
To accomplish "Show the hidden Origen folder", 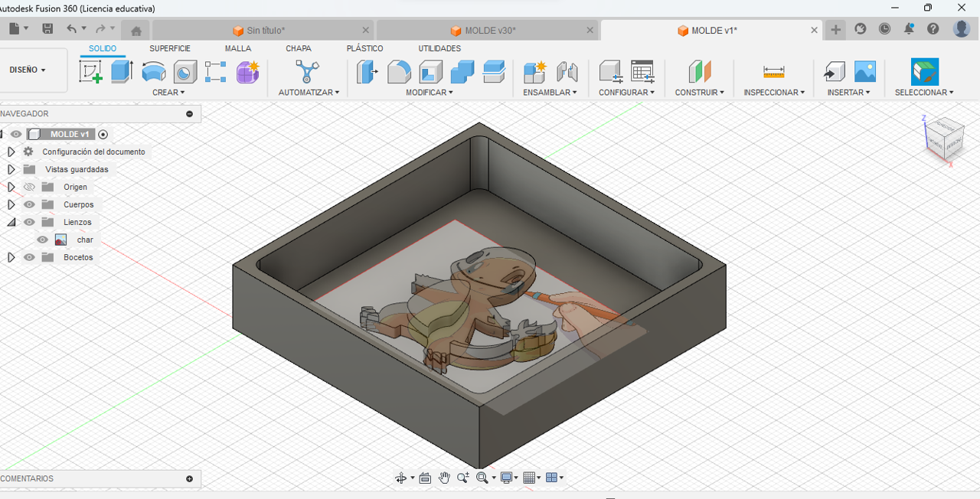I will click(x=29, y=187).
